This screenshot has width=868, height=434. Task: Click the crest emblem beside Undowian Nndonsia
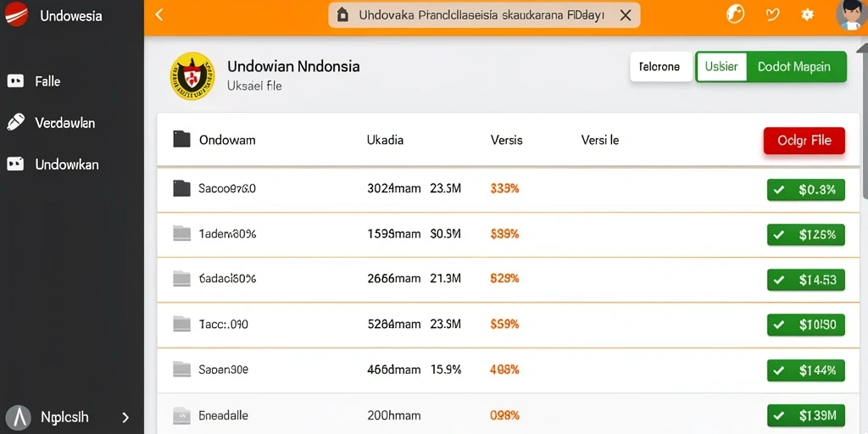click(192, 76)
